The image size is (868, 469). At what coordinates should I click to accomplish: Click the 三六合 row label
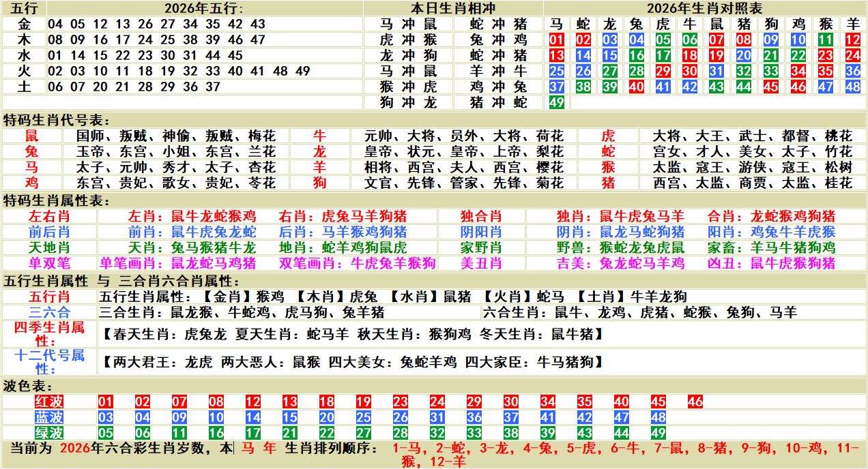(49, 312)
